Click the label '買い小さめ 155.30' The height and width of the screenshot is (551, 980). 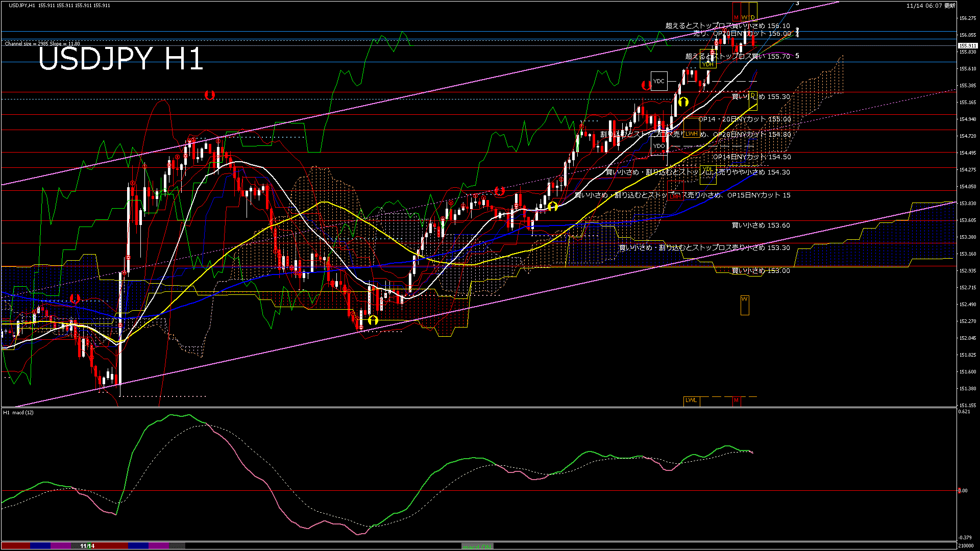(761, 96)
